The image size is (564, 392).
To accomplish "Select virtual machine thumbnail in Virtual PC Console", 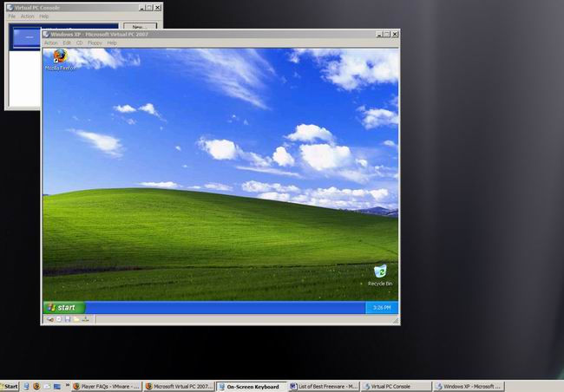I will point(27,37).
